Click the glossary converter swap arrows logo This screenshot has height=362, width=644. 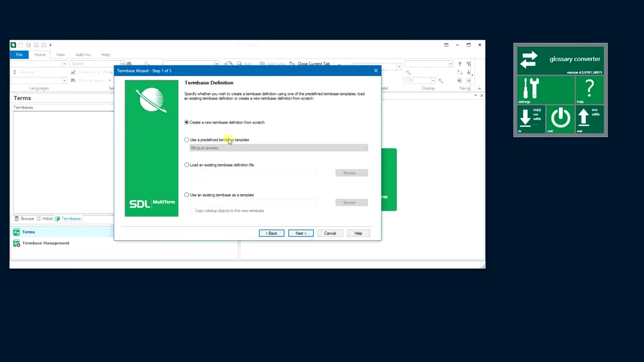pyautogui.click(x=529, y=59)
